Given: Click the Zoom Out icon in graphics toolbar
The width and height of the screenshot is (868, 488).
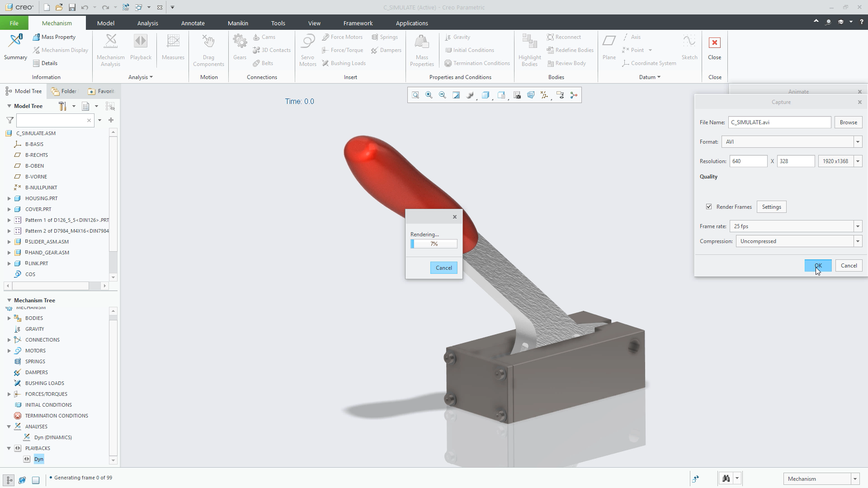Looking at the screenshot, I should tap(442, 95).
